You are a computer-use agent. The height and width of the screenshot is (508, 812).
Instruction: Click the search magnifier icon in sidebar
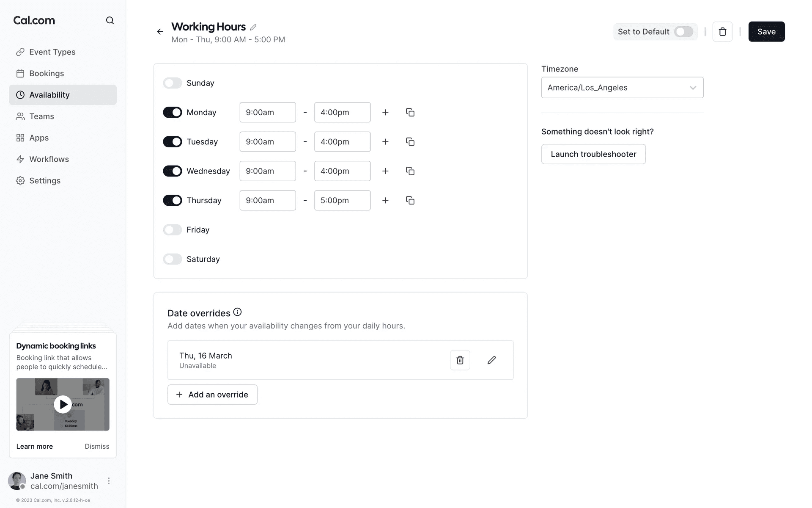(110, 20)
